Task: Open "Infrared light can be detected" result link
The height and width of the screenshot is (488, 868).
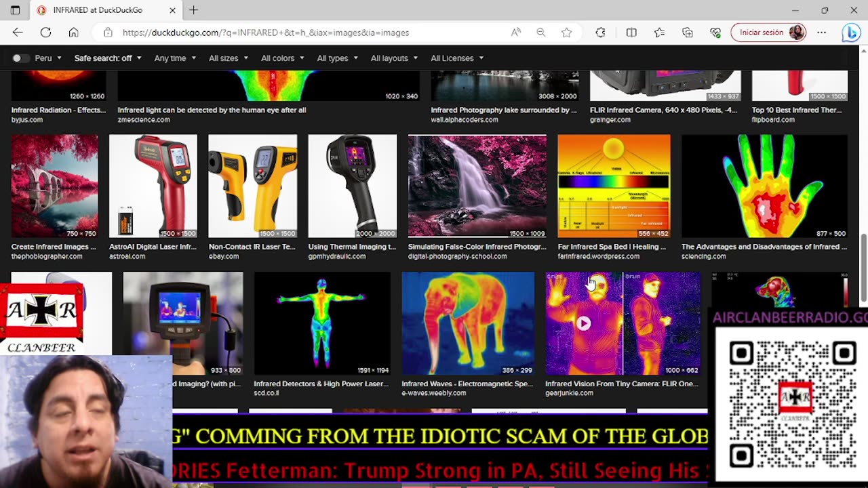Action: pyautogui.click(x=212, y=110)
